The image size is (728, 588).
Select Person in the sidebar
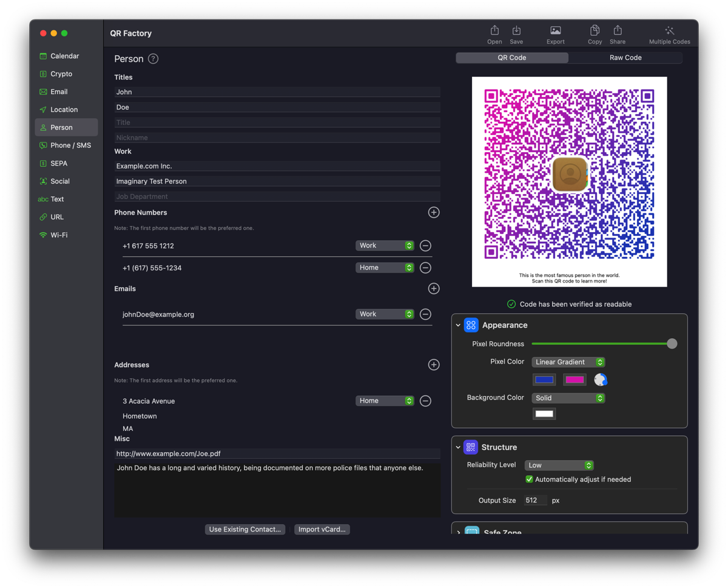point(66,127)
